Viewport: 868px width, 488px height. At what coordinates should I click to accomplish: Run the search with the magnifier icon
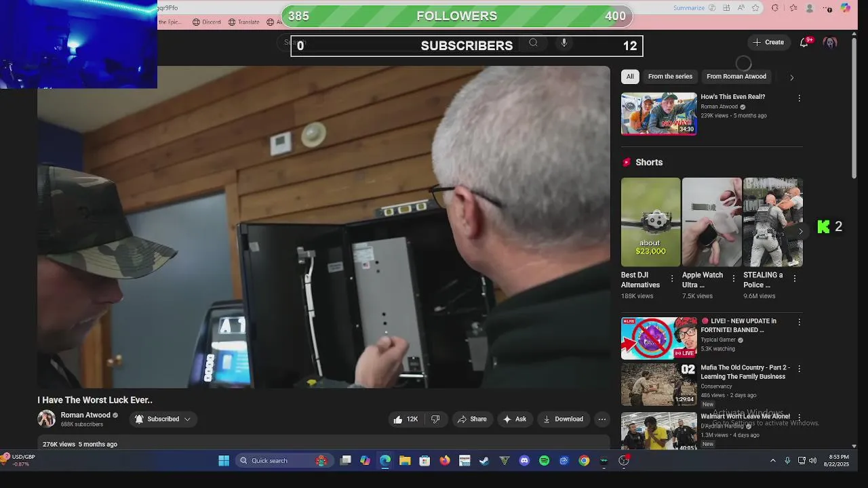[x=533, y=43]
